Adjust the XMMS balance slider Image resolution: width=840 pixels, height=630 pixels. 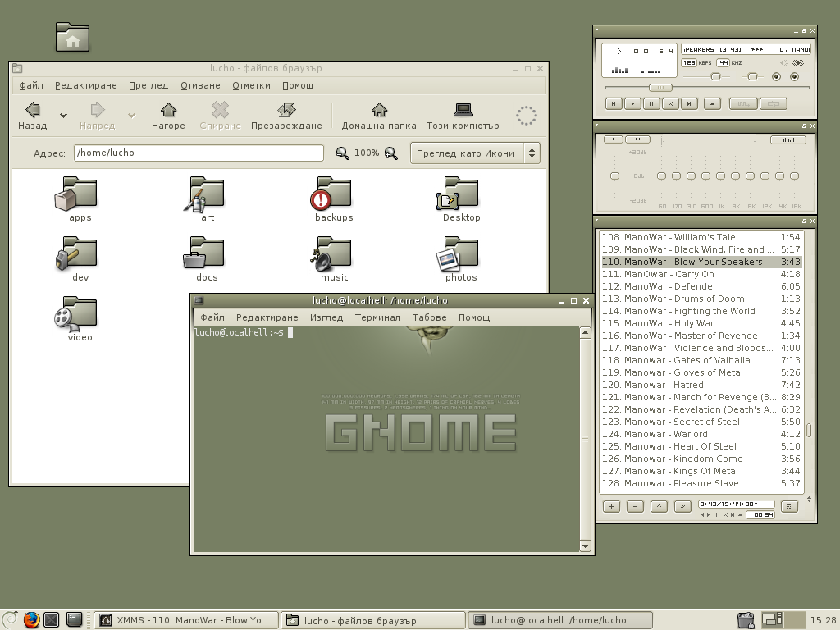[x=752, y=76]
